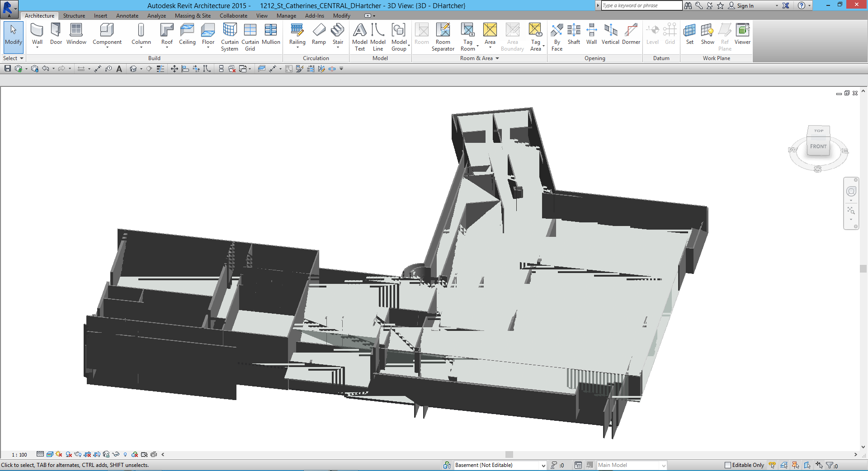868x471 pixels.
Task: Click the Stair tool icon
Action: point(338,34)
